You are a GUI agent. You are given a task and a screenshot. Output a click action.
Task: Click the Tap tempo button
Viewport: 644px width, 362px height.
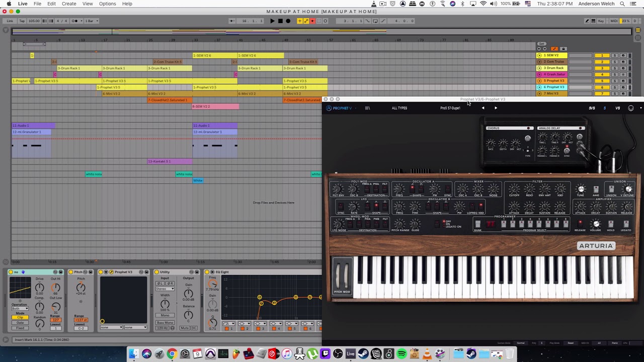tap(22, 21)
